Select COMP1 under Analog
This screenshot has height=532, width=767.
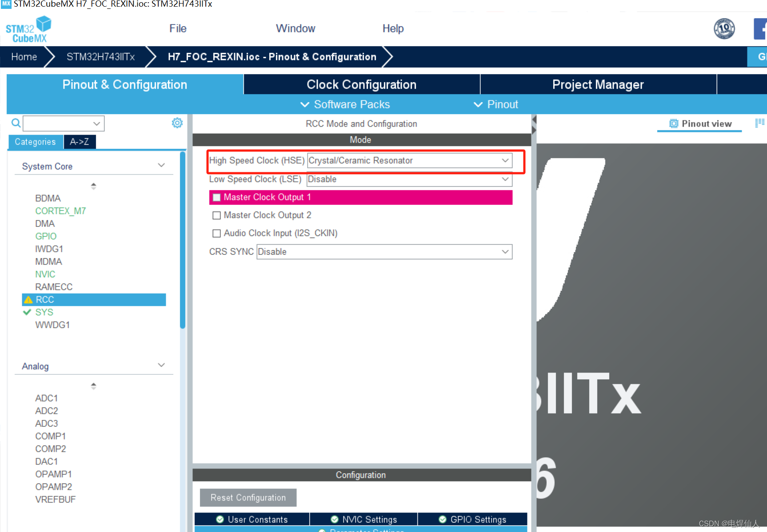point(51,436)
